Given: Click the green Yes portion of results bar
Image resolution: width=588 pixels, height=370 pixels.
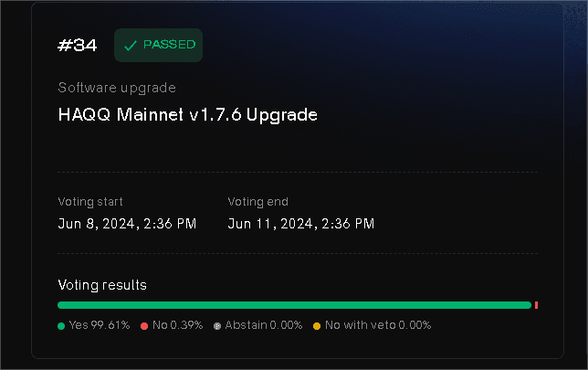Looking at the screenshot, I should point(292,305).
